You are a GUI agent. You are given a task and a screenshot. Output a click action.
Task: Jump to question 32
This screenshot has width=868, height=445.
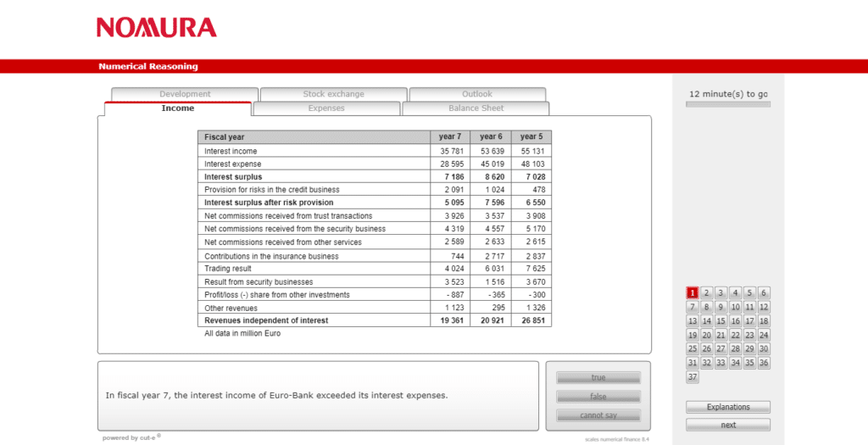pos(706,363)
